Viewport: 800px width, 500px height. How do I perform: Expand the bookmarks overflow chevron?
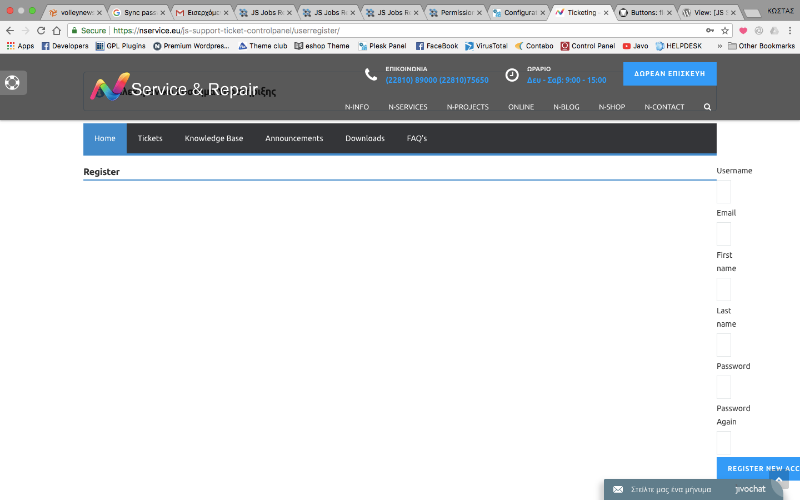pos(719,46)
